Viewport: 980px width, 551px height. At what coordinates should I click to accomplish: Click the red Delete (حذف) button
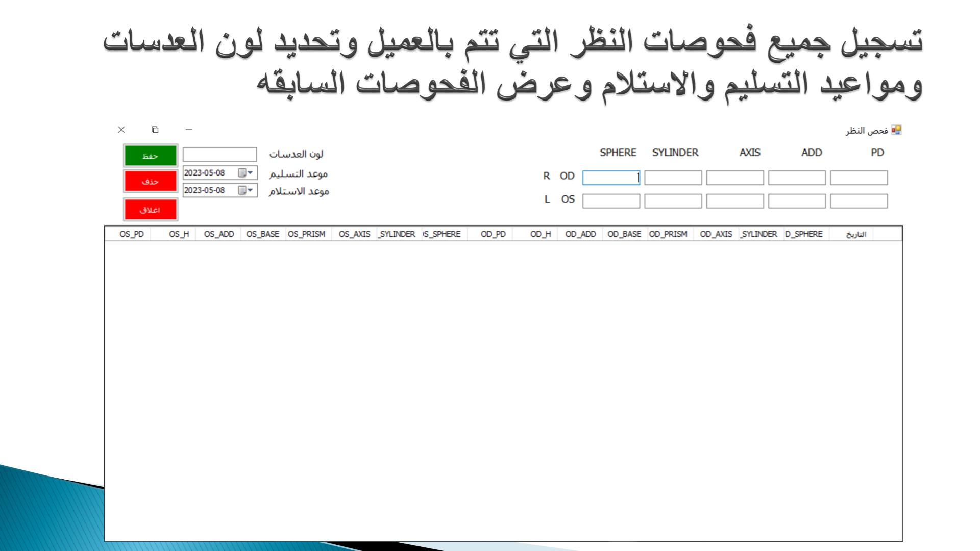pyautogui.click(x=151, y=181)
